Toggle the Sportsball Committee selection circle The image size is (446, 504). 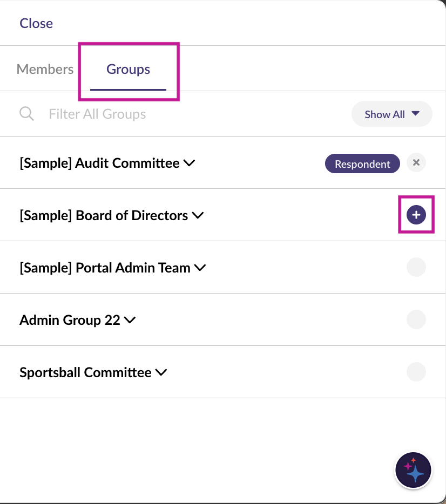(416, 372)
